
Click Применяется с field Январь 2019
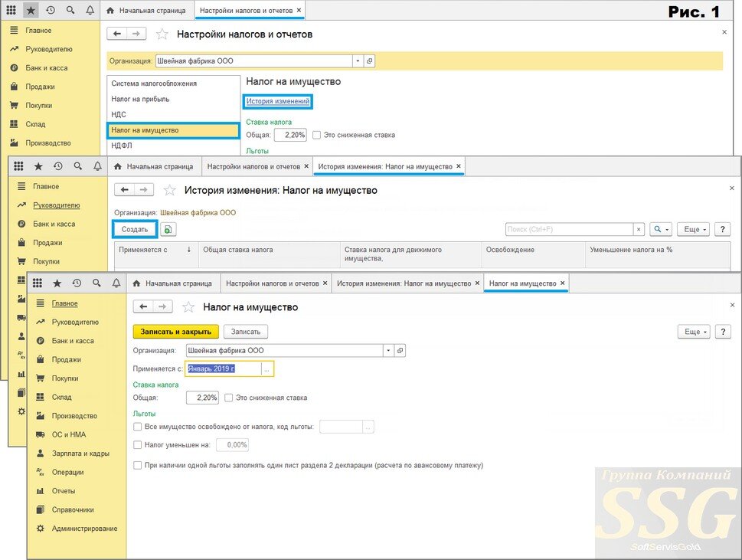coord(224,368)
